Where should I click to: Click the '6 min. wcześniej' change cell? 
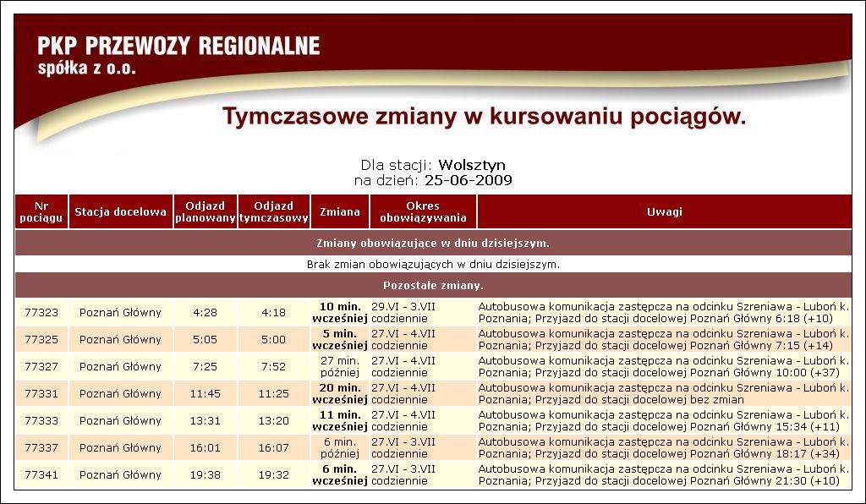tap(340, 474)
